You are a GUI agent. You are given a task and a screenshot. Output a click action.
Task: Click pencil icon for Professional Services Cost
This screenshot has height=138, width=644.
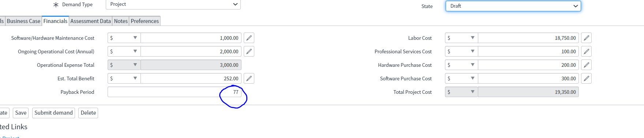tap(586, 51)
